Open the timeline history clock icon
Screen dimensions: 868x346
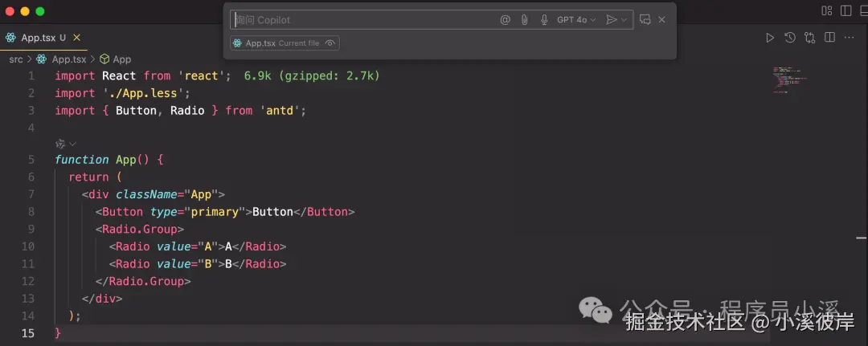(x=790, y=38)
